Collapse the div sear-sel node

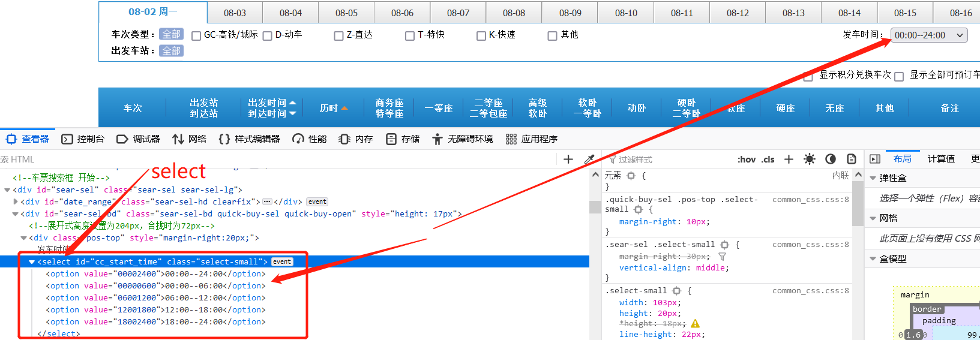pos(7,190)
